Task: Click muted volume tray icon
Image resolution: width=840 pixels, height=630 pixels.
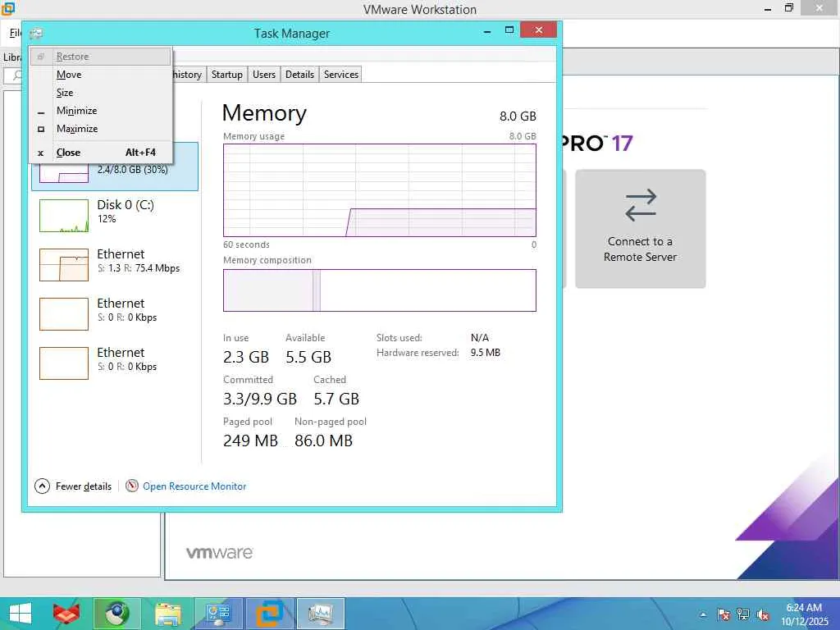Action: tap(763, 615)
